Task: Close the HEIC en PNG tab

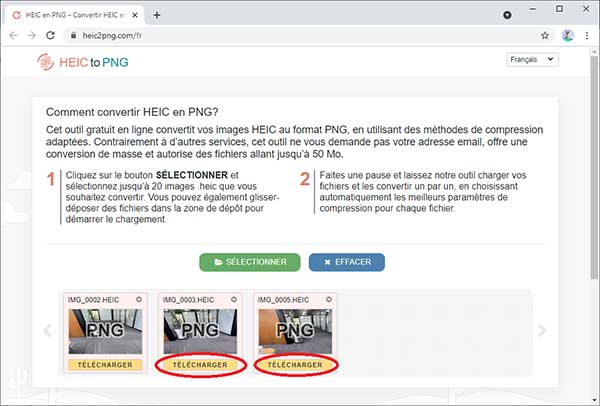Action: click(x=135, y=15)
